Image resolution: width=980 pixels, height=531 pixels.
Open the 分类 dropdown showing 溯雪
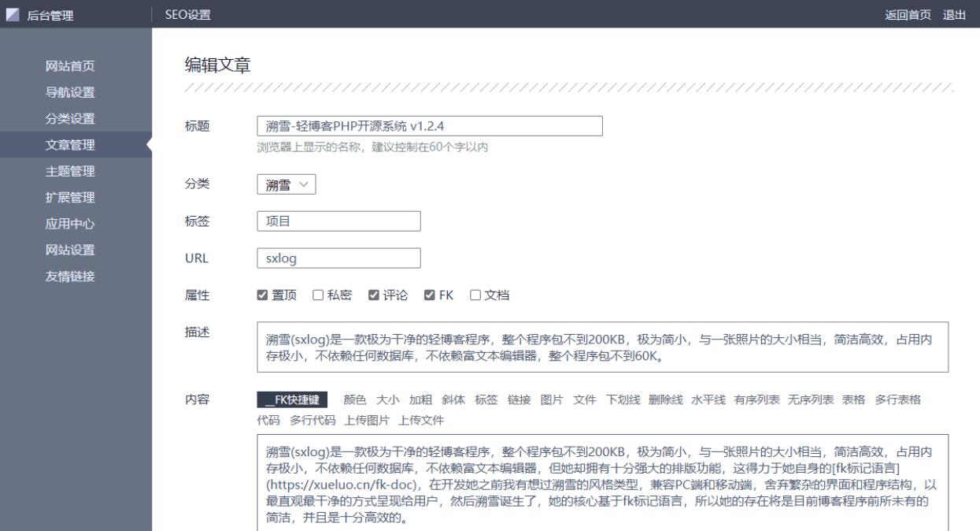pos(286,185)
